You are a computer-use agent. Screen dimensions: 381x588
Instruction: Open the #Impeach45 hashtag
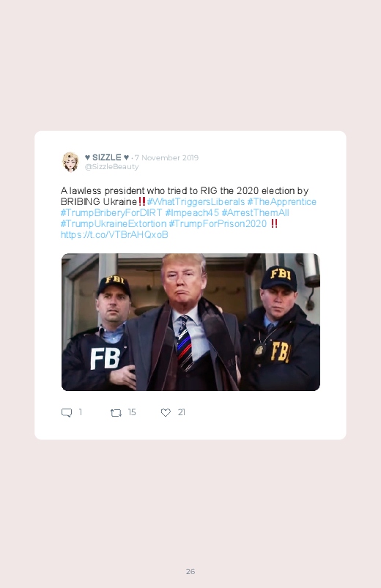tap(192, 212)
